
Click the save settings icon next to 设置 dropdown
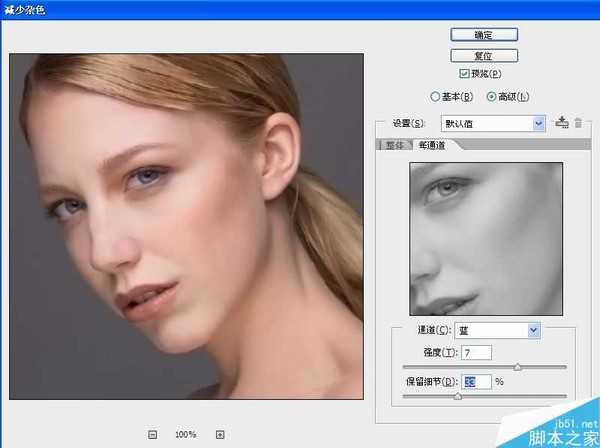click(x=562, y=123)
